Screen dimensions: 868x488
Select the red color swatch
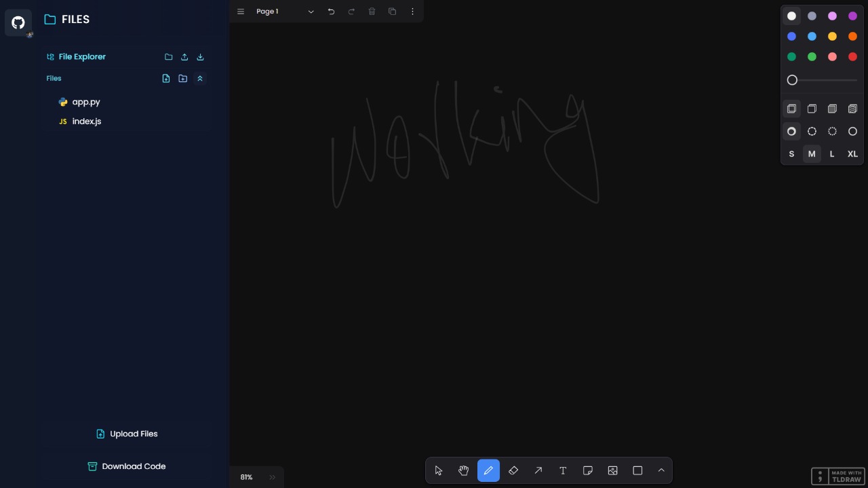(x=852, y=57)
